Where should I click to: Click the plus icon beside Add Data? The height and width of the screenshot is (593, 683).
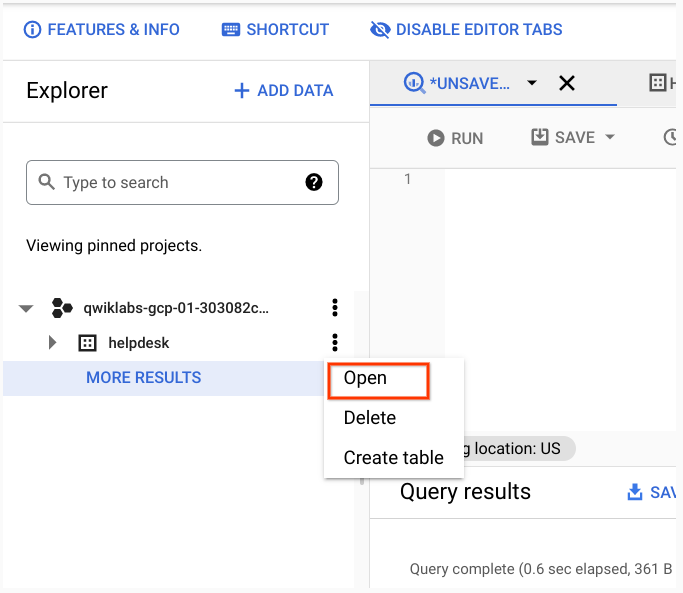242,91
